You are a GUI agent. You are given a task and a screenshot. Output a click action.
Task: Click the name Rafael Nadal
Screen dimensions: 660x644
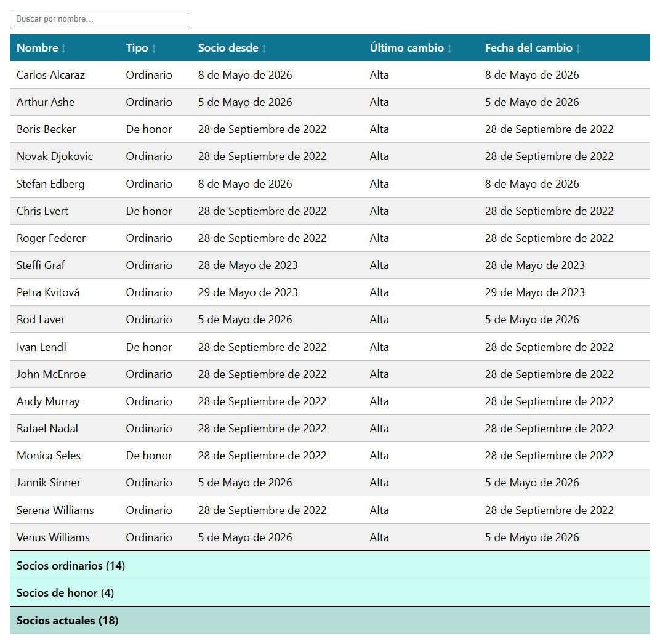pyautogui.click(x=47, y=429)
